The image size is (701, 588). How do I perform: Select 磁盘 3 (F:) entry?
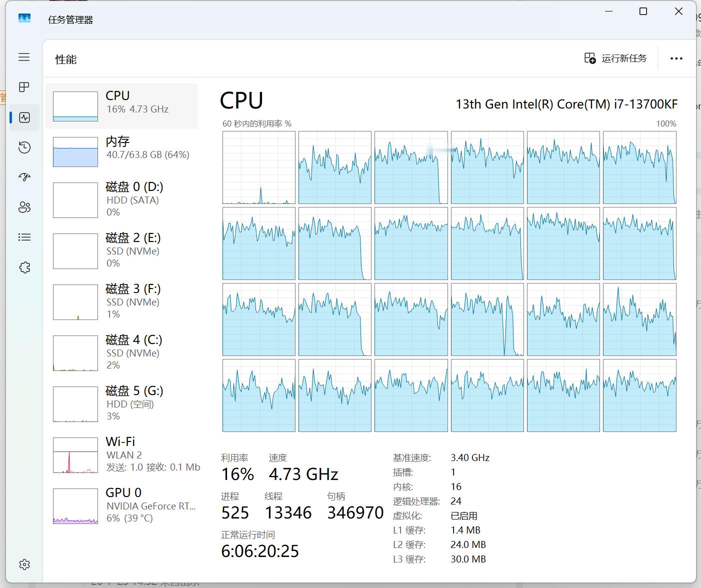coord(122,302)
